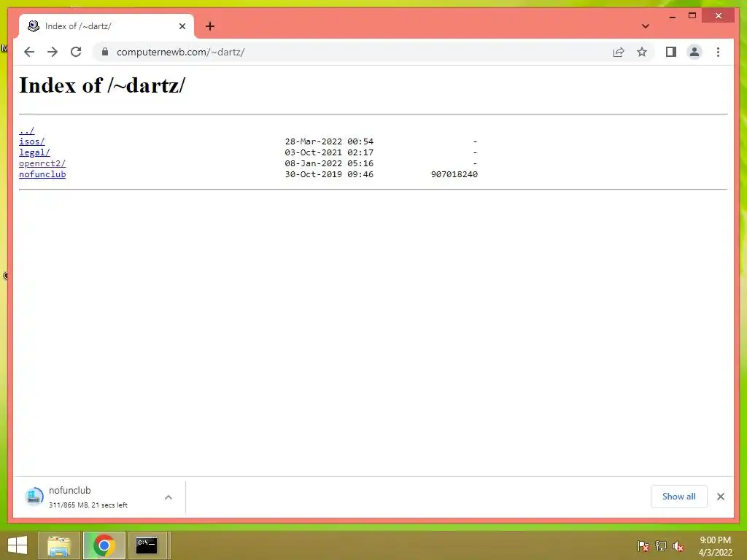Open the side panel
This screenshot has height=560, width=747.
[671, 52]
